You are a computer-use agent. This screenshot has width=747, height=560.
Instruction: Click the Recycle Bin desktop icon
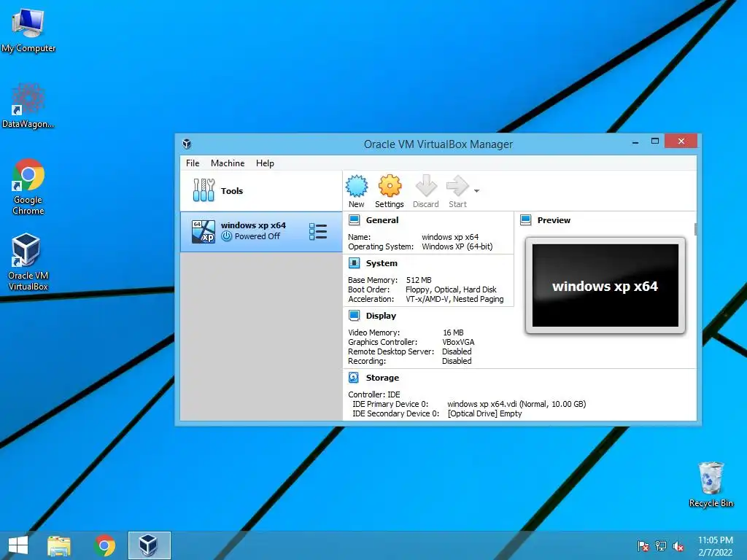pos(711,484)
